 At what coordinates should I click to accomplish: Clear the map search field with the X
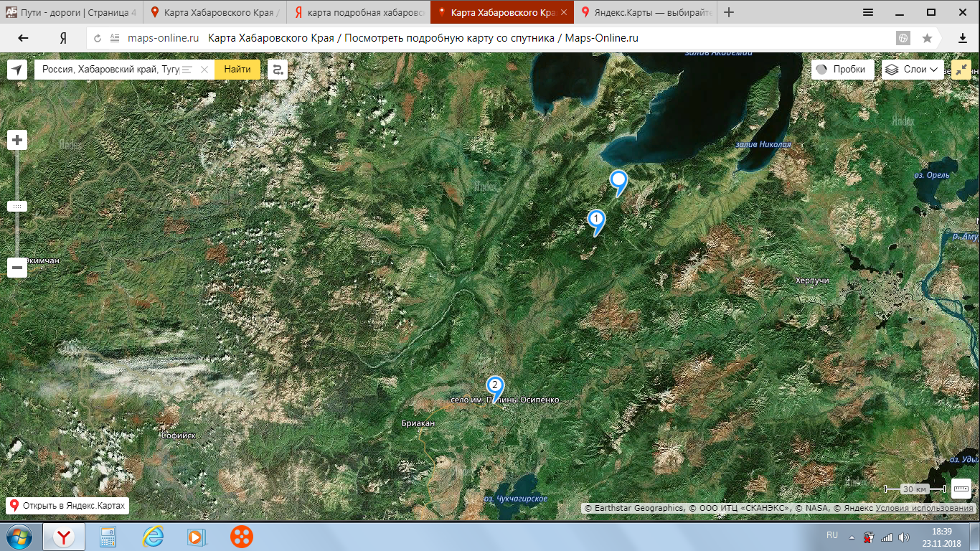coord(204,70)
